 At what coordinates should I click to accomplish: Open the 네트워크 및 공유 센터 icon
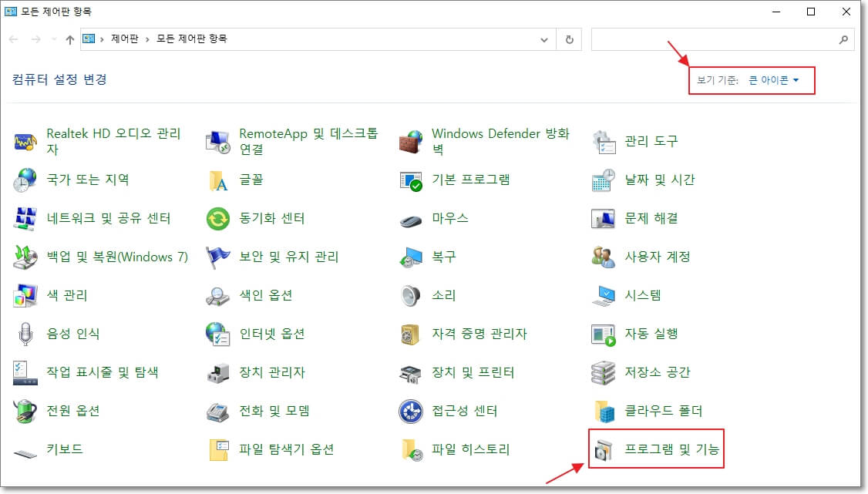(x=25, y=219)
